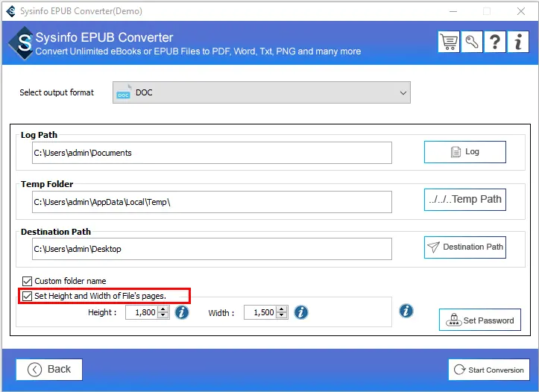Click the Sysinfo logo in header
Screen dimensions: 539x392
pyautogui.click(x=23, y=44)
